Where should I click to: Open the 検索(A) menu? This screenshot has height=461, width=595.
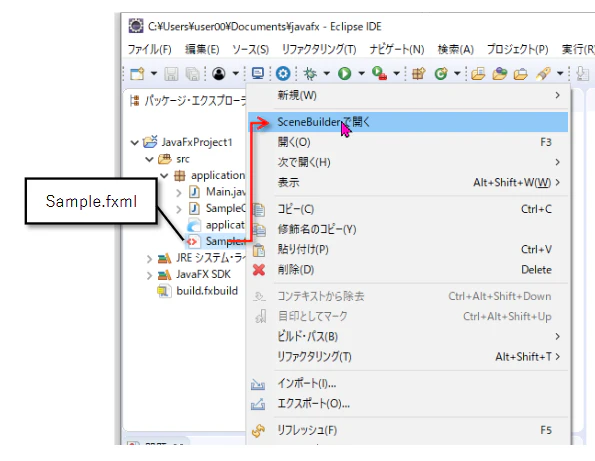(456, 49)
